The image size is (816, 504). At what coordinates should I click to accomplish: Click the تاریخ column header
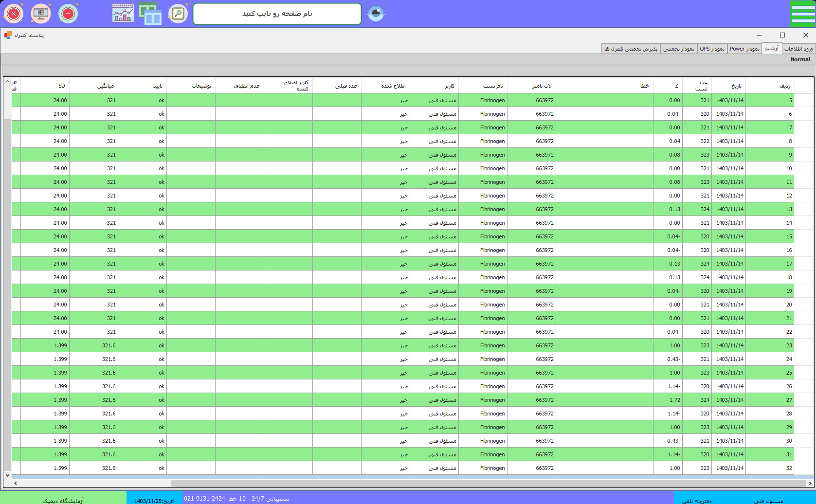pos(736,86)
